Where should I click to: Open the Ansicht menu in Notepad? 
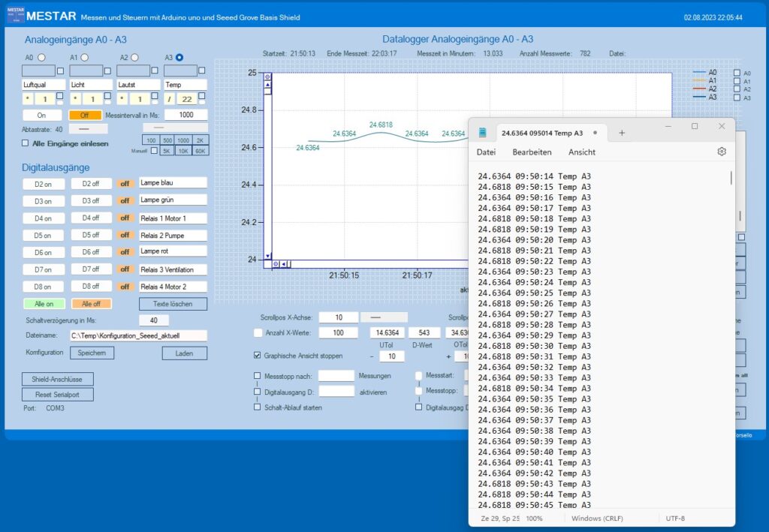(x=582, y=152)
